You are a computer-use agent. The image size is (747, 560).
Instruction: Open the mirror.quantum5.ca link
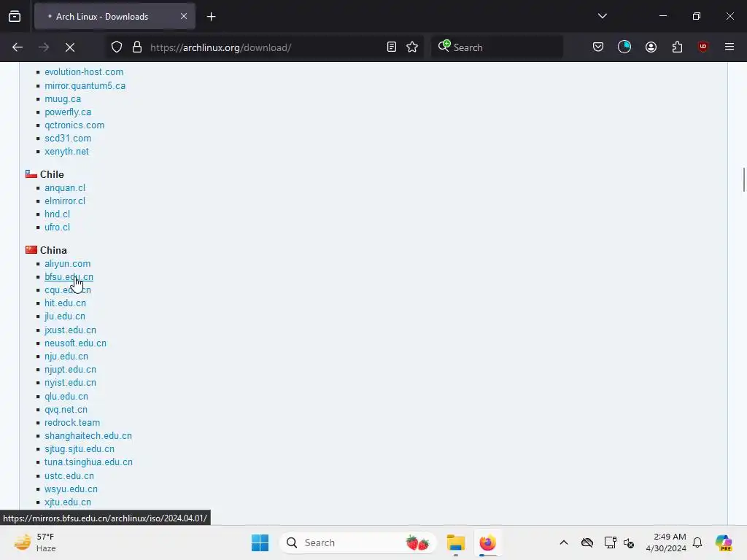[x=85, y=86]
